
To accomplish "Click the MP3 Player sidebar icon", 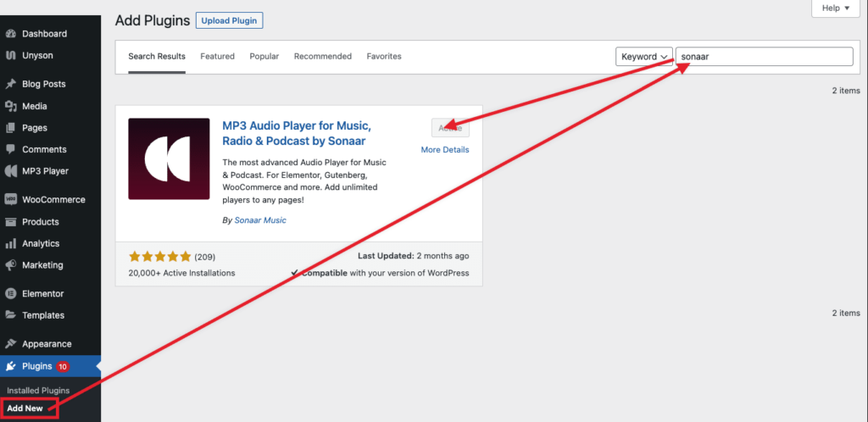I will coord(10,171).
